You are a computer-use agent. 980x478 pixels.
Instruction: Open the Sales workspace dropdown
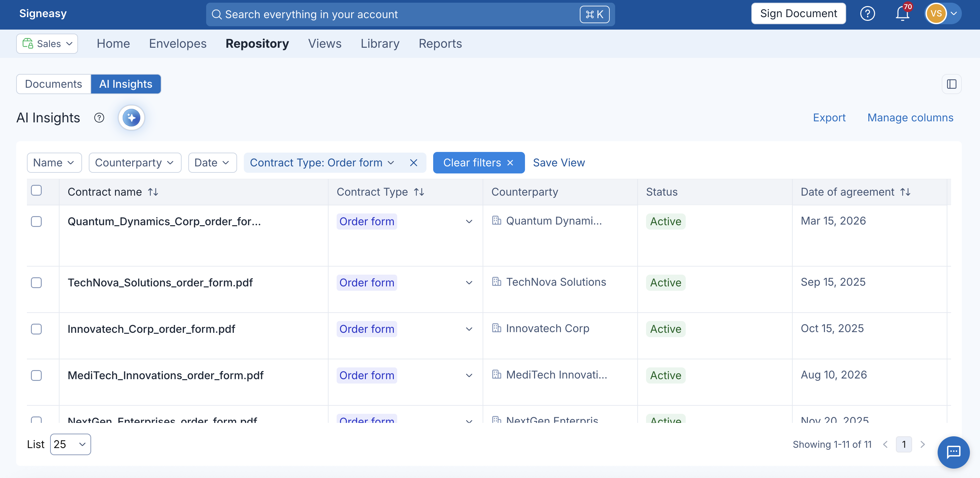tap(47, 44)
